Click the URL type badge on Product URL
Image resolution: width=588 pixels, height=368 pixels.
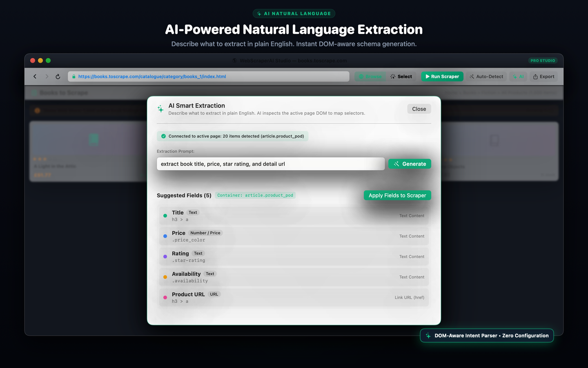[x=214, y=294]
